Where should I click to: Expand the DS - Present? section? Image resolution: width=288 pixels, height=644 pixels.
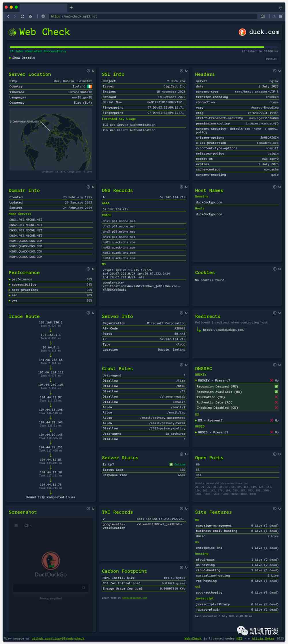(x=237, y=420)
